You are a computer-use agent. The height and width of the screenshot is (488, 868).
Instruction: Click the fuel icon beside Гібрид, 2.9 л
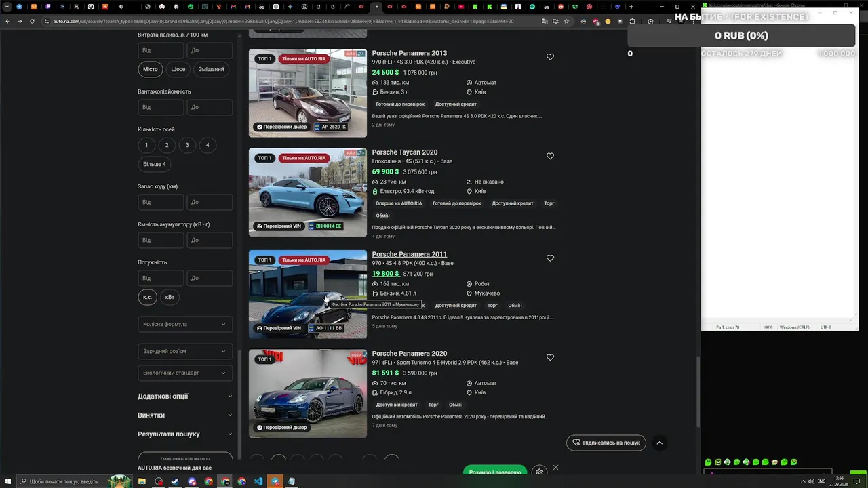pos(375,392)
